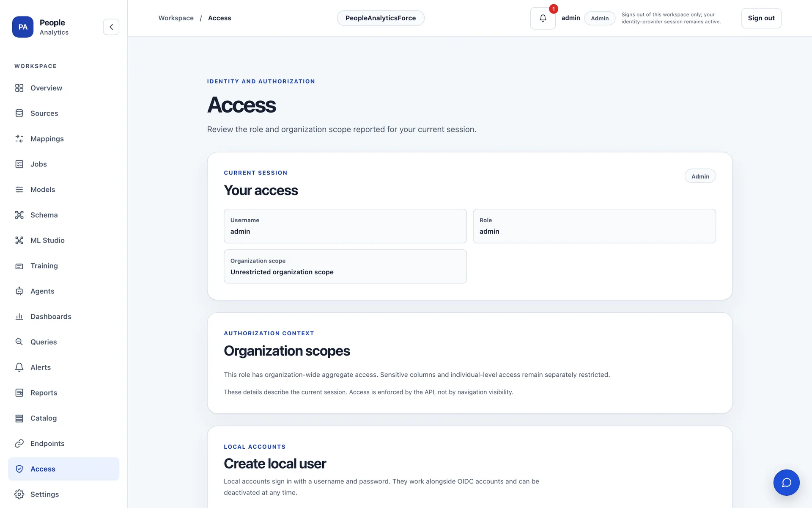Click the Mappings arrows icon
812x508 pixels.
pos(19,138)
